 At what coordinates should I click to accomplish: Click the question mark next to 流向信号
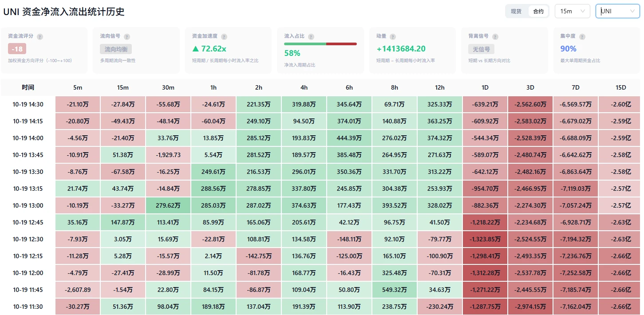(x=127, y=37)
